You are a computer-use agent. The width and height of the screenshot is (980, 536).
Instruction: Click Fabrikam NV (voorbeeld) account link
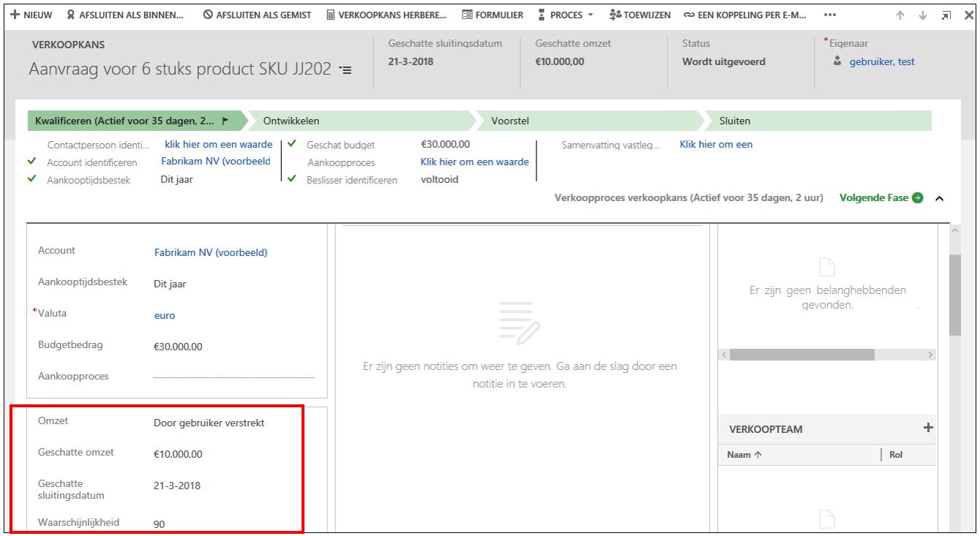coord(211,252)
